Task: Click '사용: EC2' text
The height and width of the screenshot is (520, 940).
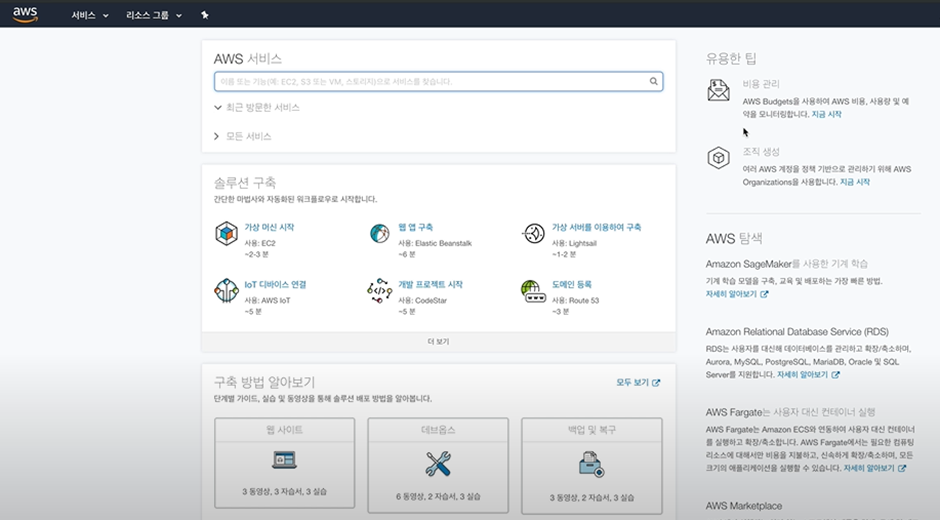Action: pyautogui.click(x=260, y=243)
